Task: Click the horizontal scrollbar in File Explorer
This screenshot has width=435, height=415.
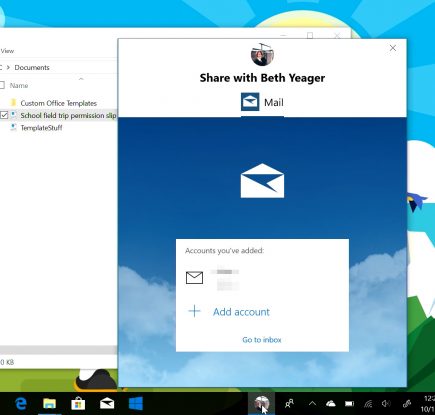Action: [58, 350]
